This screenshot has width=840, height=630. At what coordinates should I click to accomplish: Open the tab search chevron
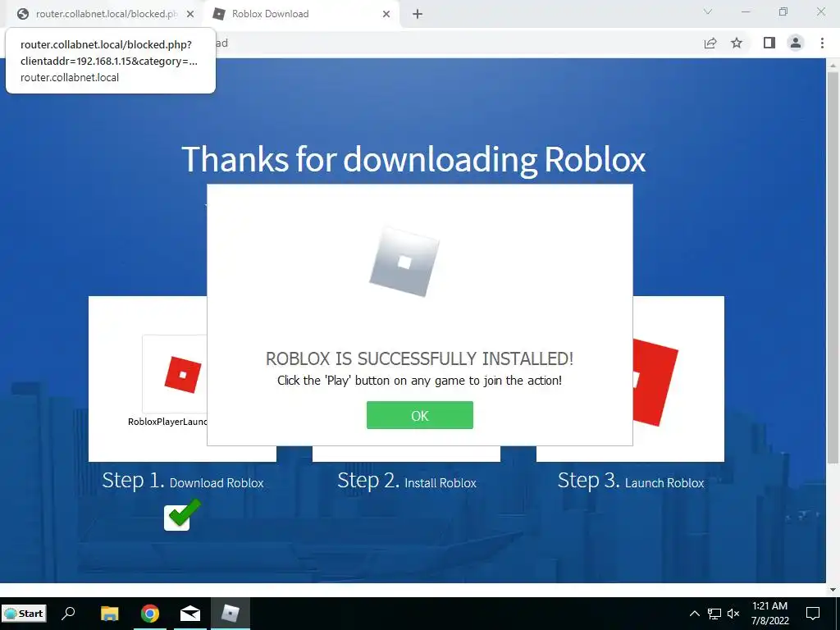point(708,11)
